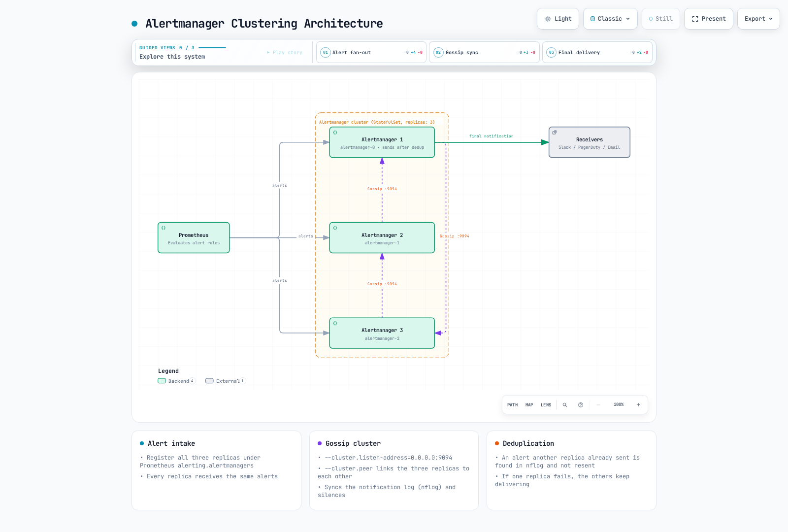Zoom out with the minus icon

coord(598,405)
